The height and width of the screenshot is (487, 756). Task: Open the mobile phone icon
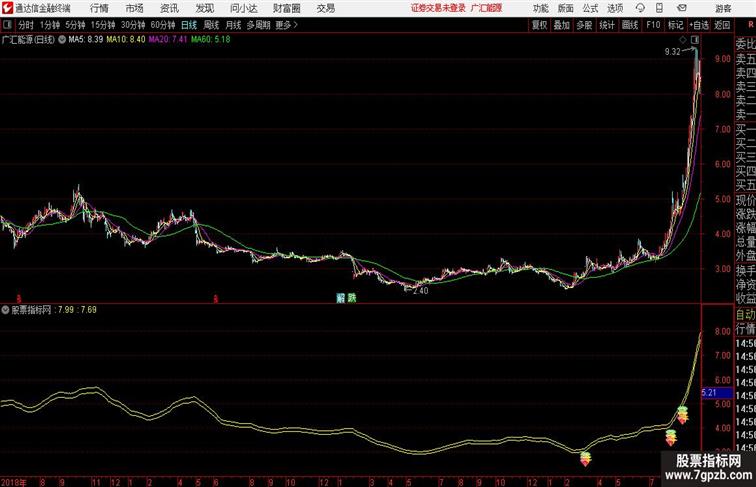tap(659, 8)
